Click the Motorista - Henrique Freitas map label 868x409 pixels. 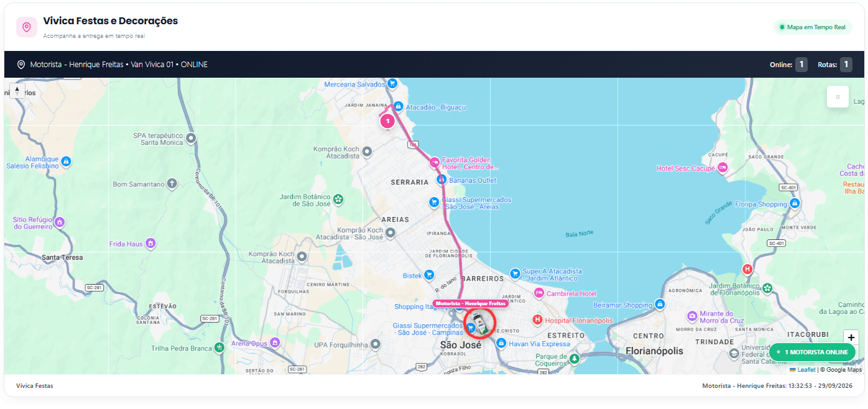point(471,303)
